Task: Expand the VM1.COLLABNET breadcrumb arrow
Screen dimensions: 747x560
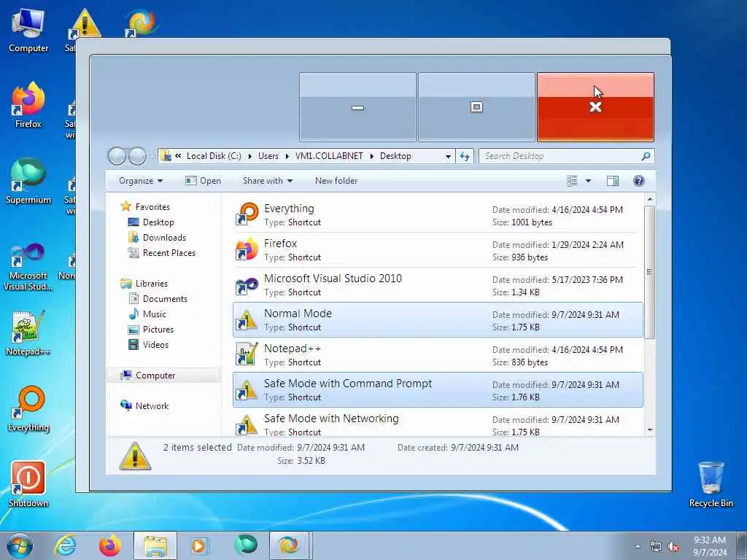Action: (x=371, y=156)
